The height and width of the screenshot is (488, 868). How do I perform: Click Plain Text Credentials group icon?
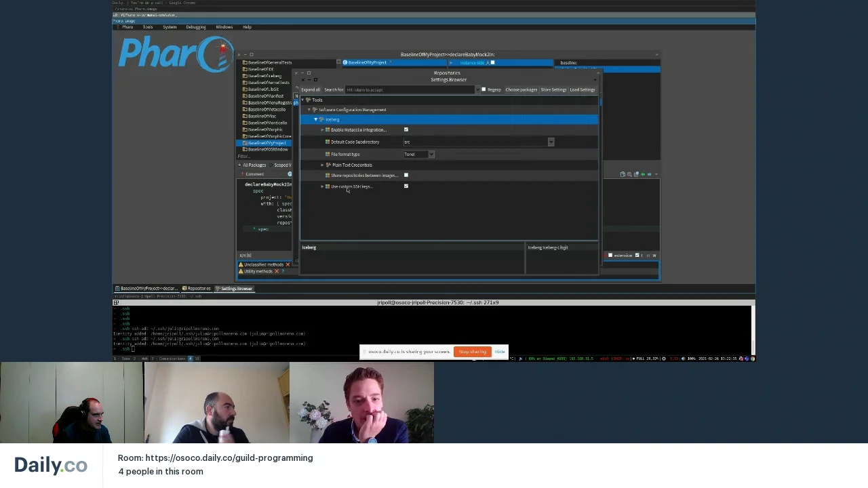[x=328, y=165]
